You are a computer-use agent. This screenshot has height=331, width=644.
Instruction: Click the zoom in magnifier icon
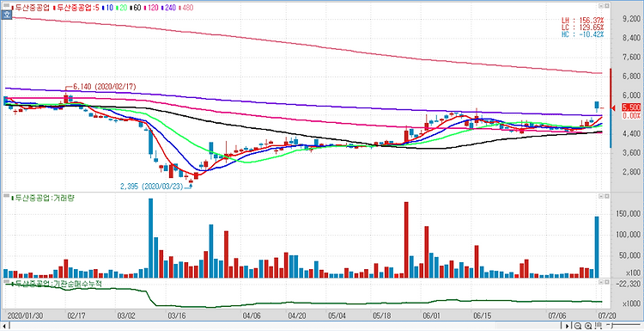pos(588,326)
